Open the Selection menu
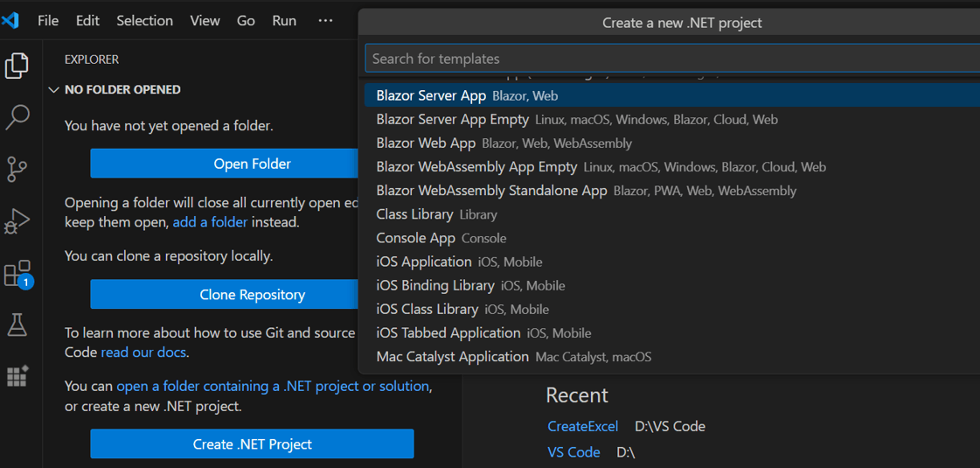This screenshot has height=468, width=980. click(x=144, y=21)
